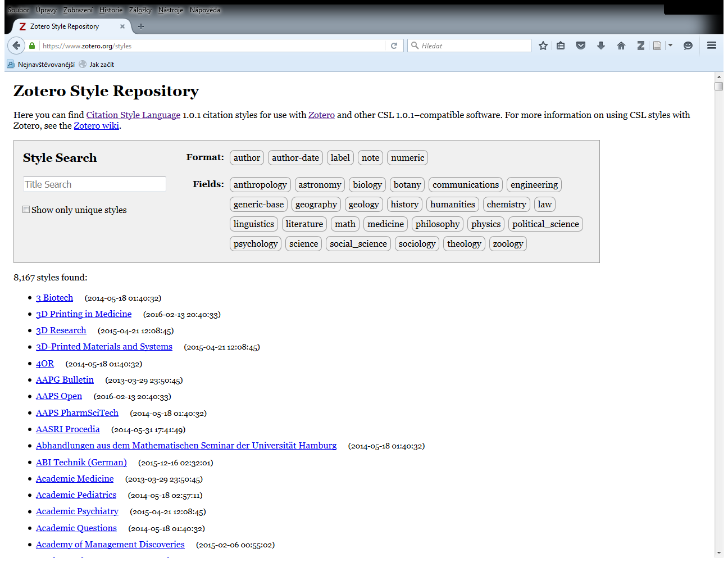Open the Citation Style Language link
Viewport: 728px width, 562px height.
pos(133,115)
